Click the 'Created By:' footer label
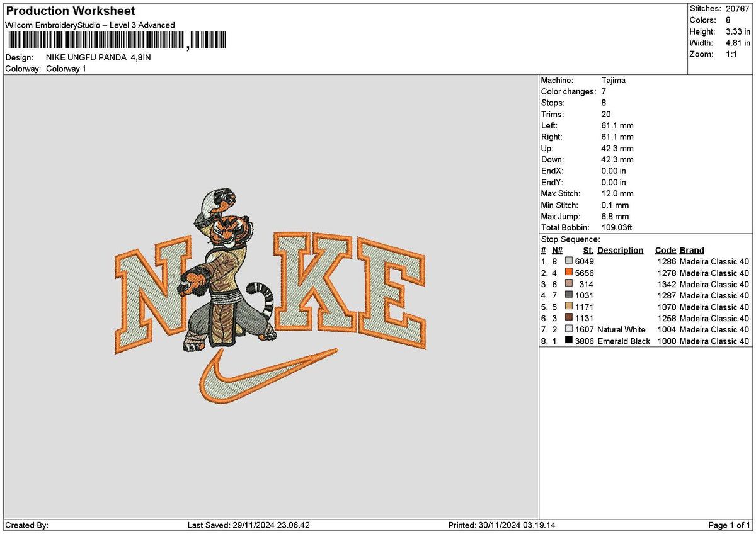Image resolution: width=756 pixels, height=534 pixels. (x=26, y=525)
